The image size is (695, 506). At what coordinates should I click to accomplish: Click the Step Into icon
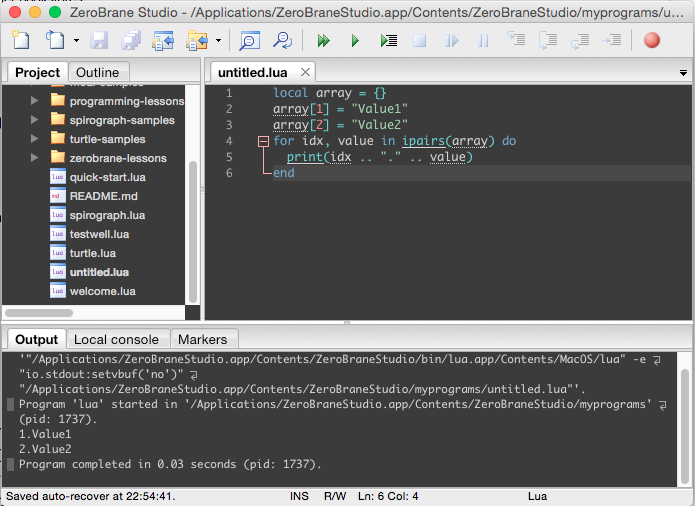click(x=516, y=40)
